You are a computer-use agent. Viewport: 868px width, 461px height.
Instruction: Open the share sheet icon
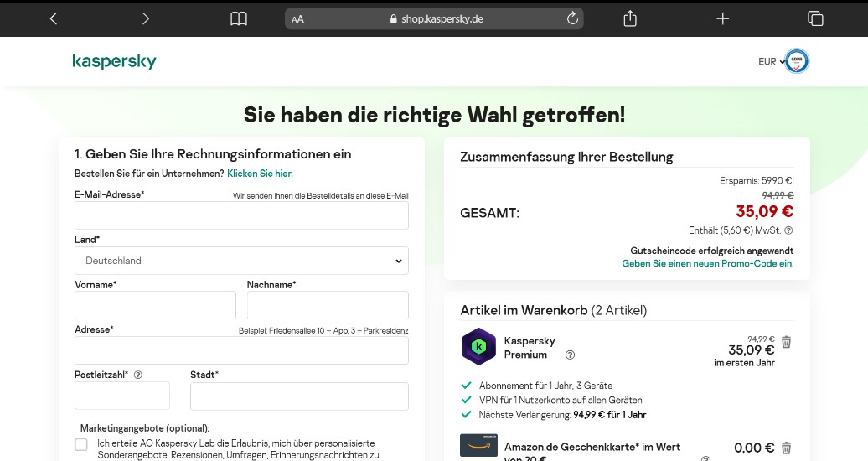pyautogui.click(x=630, y=18)
